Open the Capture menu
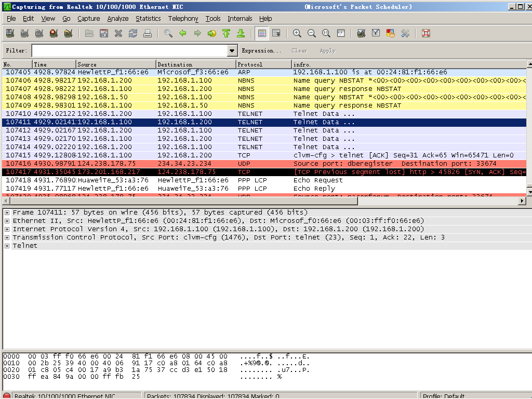 coord(88,19)
